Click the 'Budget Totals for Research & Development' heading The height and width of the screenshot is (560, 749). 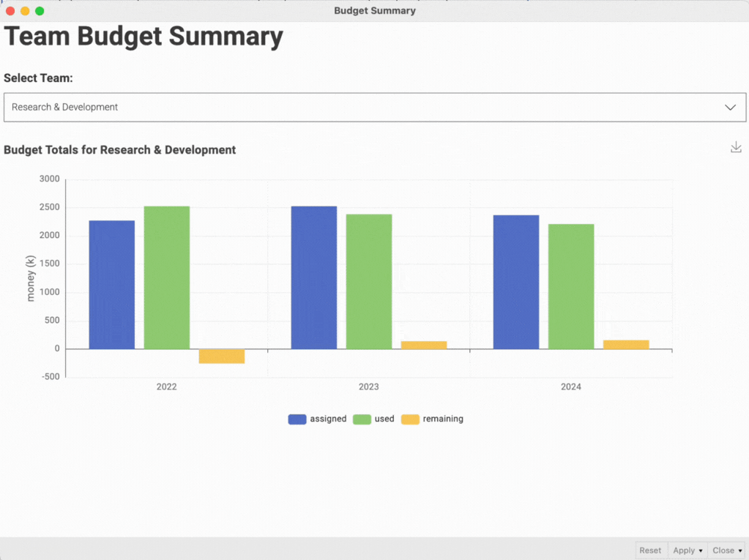119,149
